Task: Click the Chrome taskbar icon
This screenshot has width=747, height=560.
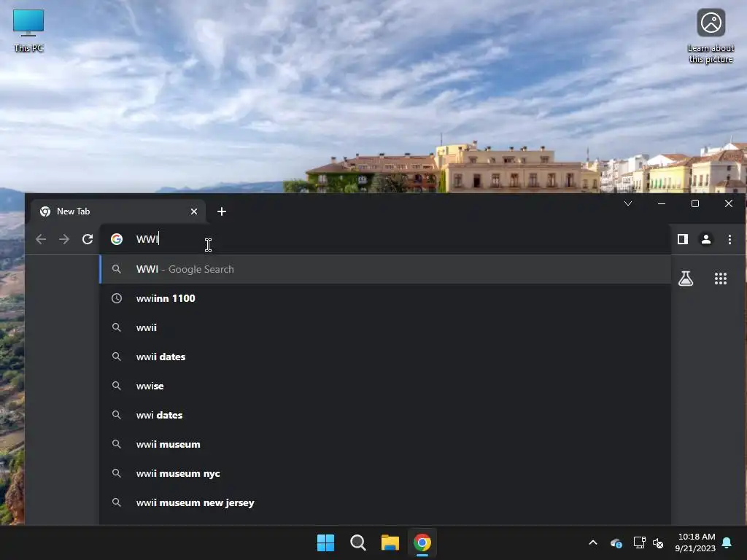Action: [x=422, y=542]
